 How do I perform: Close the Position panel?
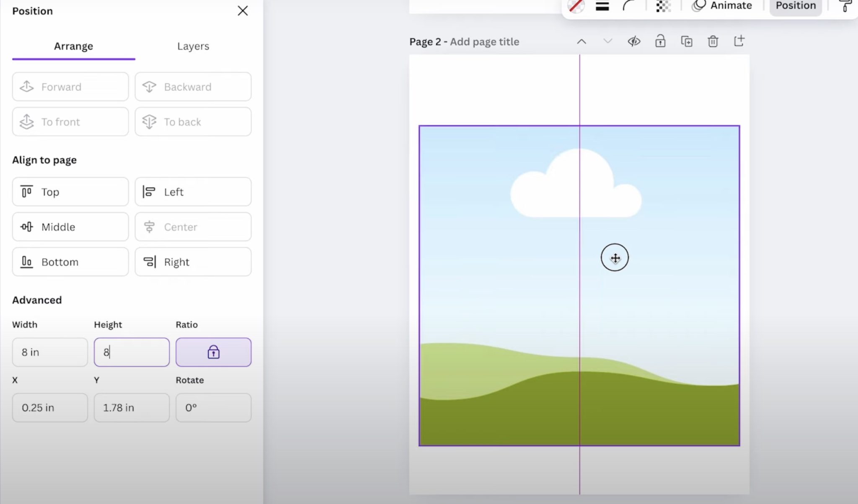tap(243, 11)
